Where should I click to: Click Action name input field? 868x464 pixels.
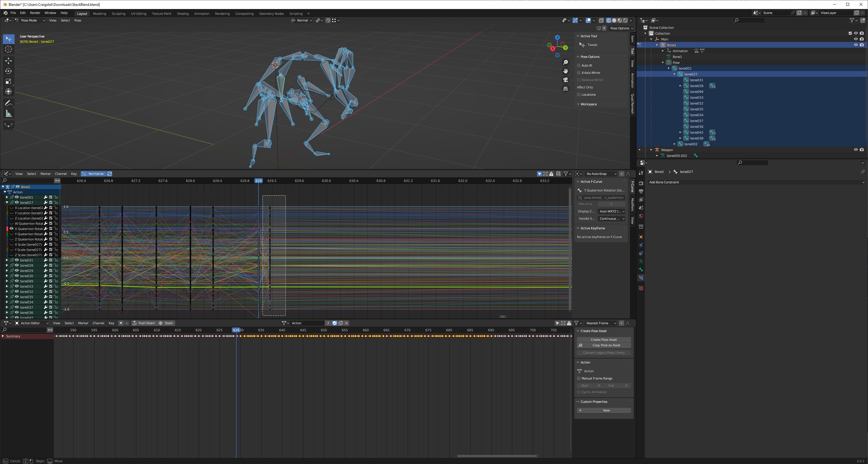click(x=307, y=323)
